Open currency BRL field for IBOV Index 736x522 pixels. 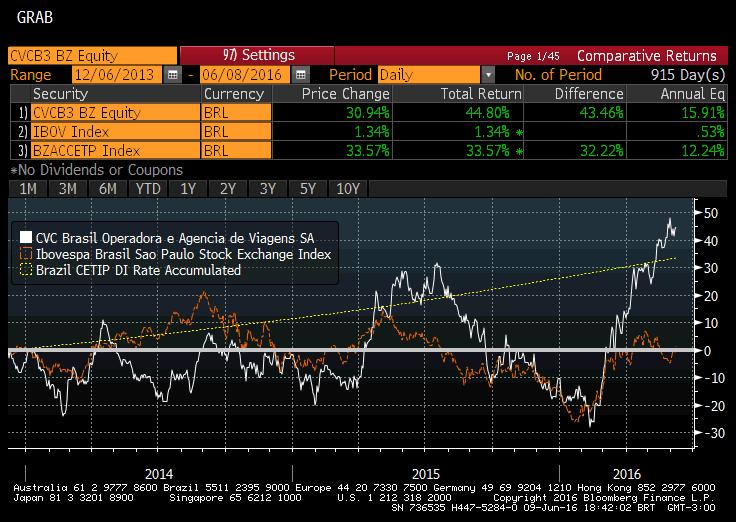(x=236, y=132)
